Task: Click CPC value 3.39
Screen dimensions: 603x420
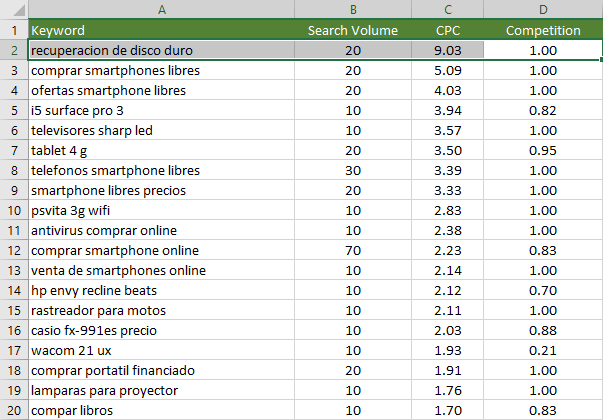Action: (x=448, y=170)
